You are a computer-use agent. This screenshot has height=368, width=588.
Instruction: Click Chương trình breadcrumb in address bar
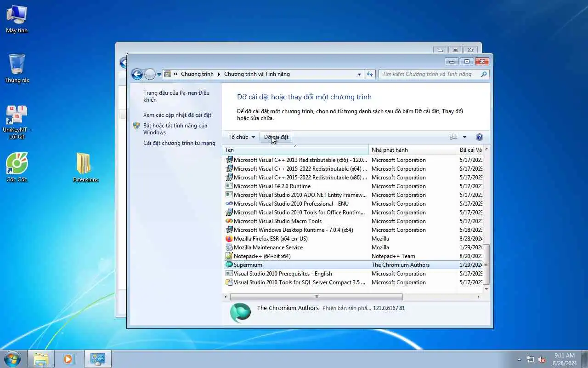pyautogui.click(x=197, y=74)
